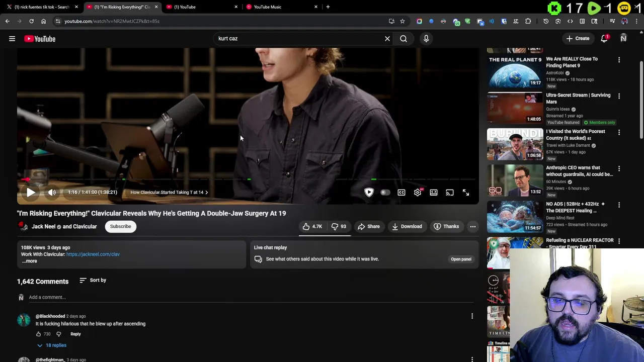The image size is (644, 362).
Task: Click the youtube.com address bar
Action: (x=221, y=21)
